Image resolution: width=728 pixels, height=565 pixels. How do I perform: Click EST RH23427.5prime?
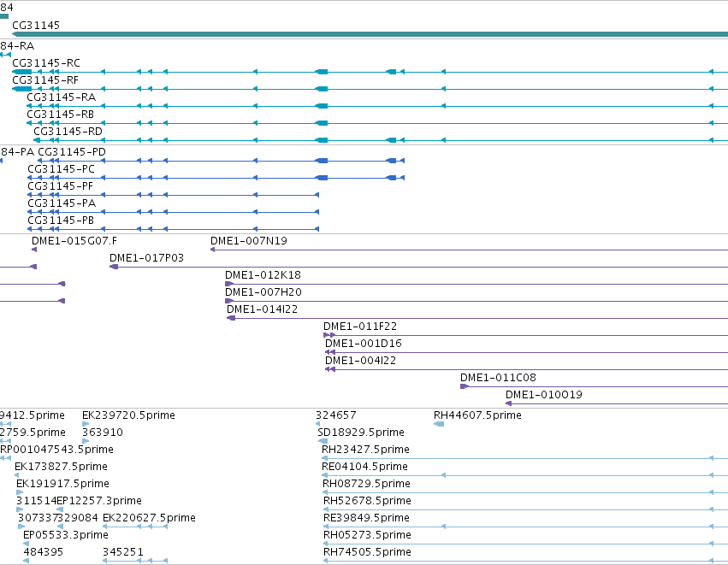[366, 450]
